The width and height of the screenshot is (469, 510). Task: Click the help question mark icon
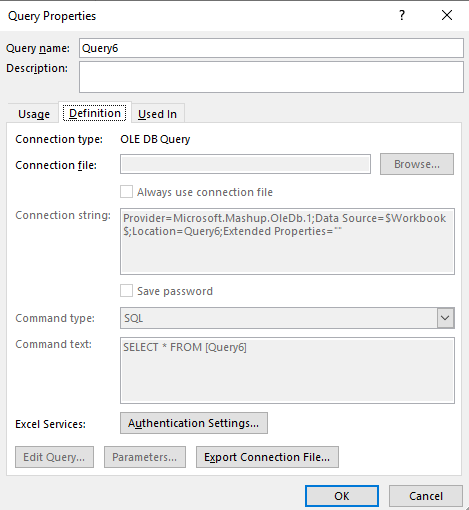(x=402, y=15)
